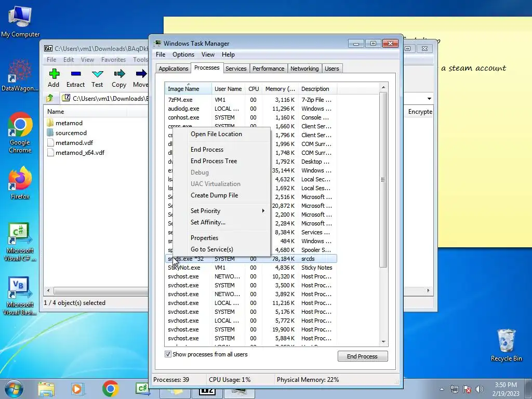Select StikyNot.exe process row

(x=251, y=268)
